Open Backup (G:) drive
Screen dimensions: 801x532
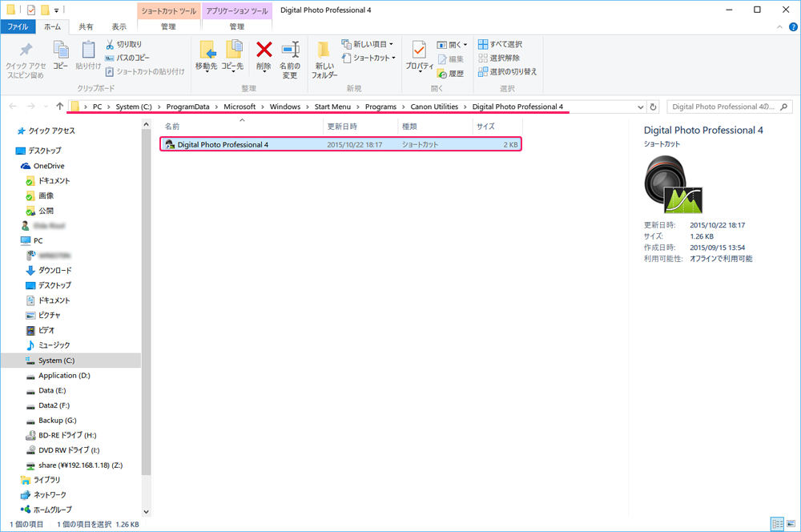(x=51, y=421)
